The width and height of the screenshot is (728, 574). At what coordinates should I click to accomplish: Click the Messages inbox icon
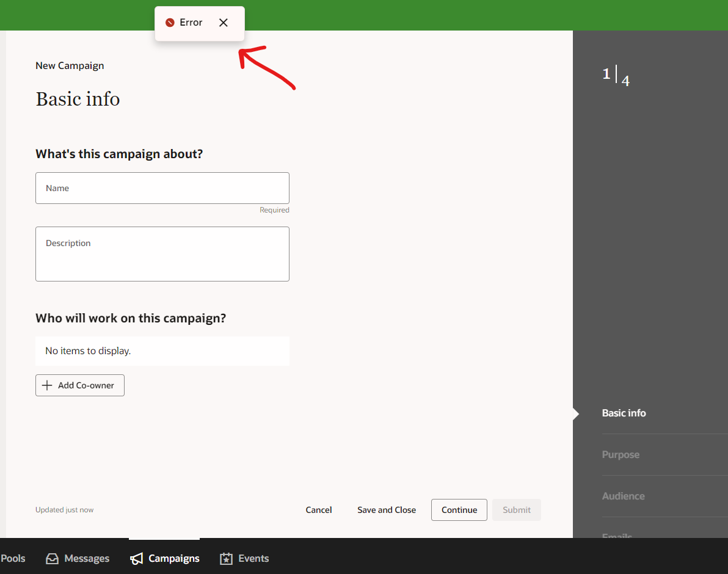tap(52, 558)
